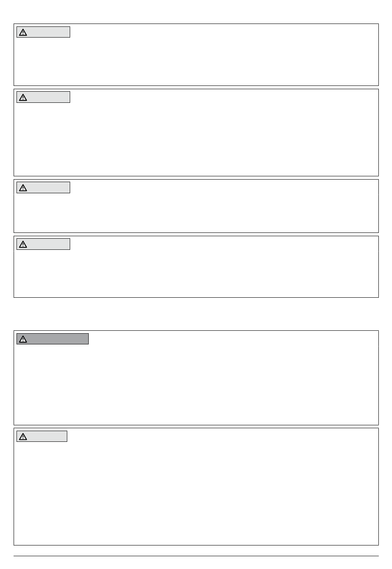Click the blank gap between fourth and fifth boxes
Viewport: 392px width, 569px height.
pos(196,314)
